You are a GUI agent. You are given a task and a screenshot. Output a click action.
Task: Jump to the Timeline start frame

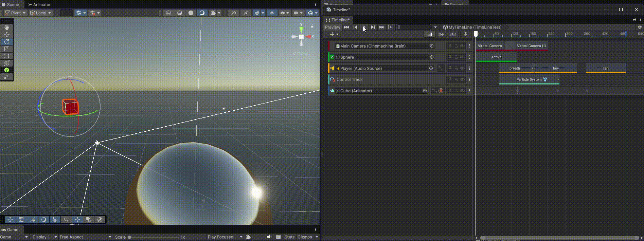click(346, 27)
